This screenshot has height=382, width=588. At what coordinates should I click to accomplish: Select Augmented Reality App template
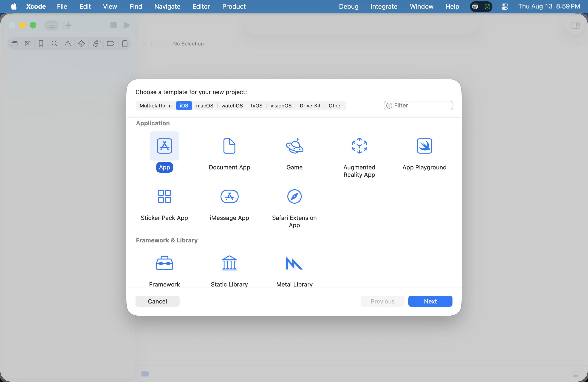coord(359,146)
